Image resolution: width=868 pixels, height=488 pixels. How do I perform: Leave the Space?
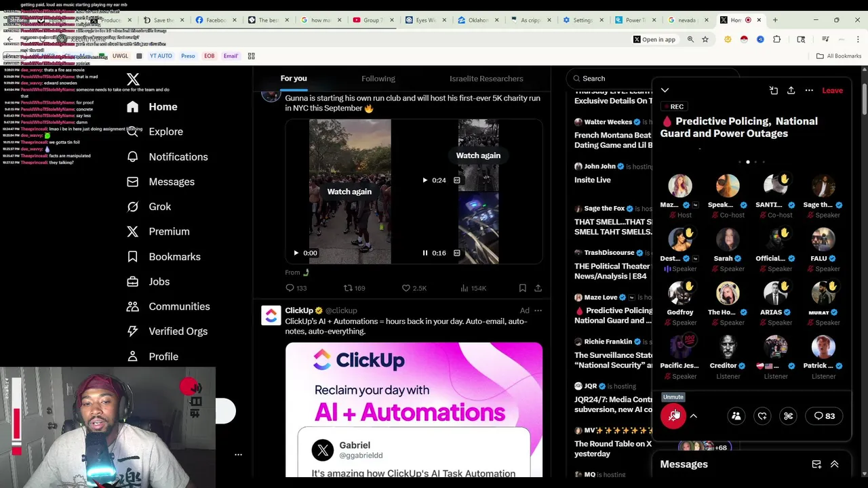pyautogui.click(x=832, y=90)
